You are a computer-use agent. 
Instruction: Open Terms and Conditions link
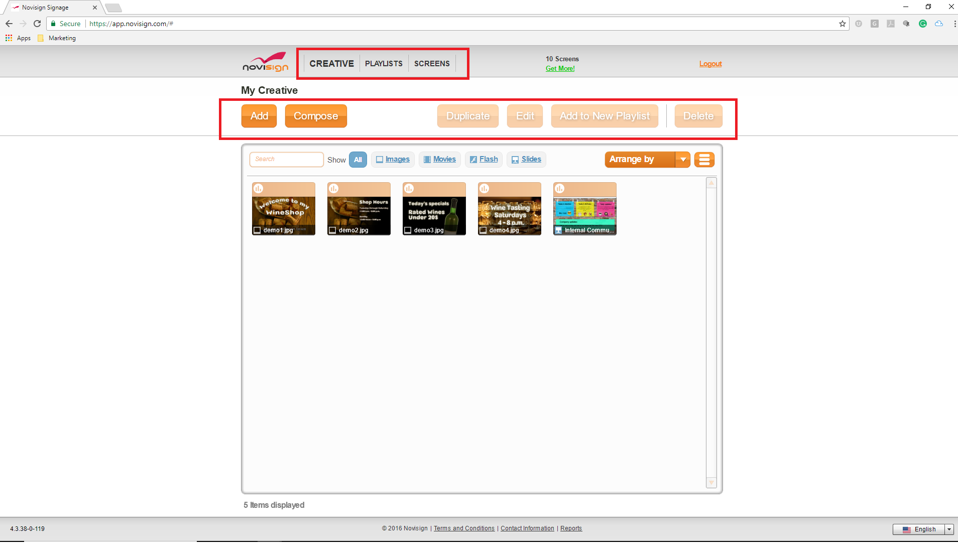click(x=464, y=528)
